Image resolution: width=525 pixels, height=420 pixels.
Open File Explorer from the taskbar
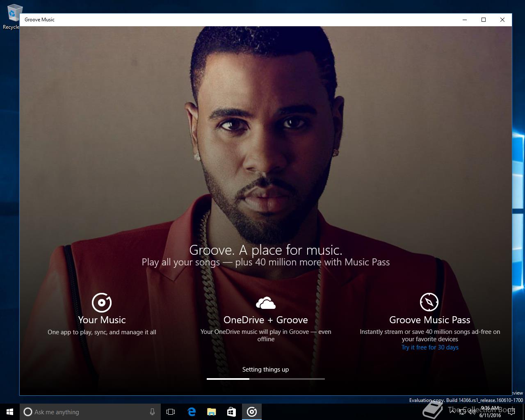tap(211, 412)
